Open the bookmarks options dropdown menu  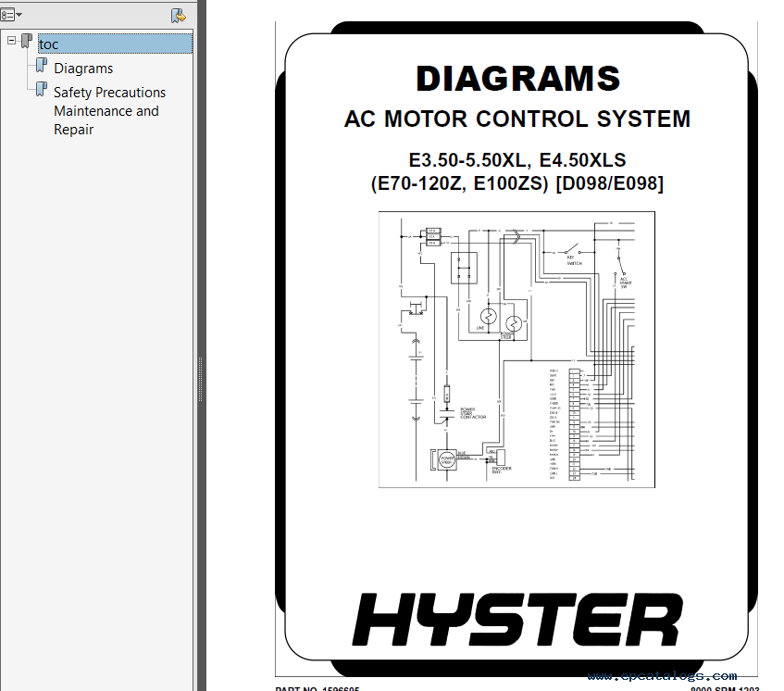point(10,15)
